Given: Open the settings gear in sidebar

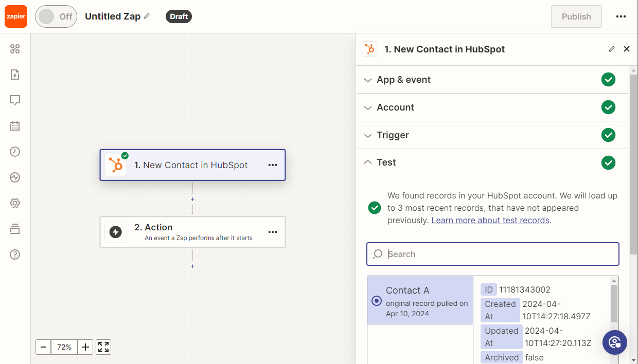Looking at the screenshot, I should [x=15, y=203].
